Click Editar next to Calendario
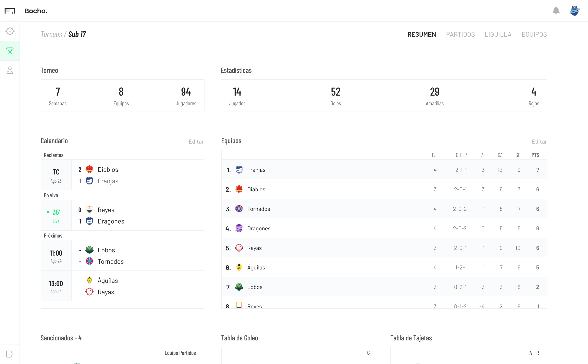Screen dimensions: 588x364 196,142
